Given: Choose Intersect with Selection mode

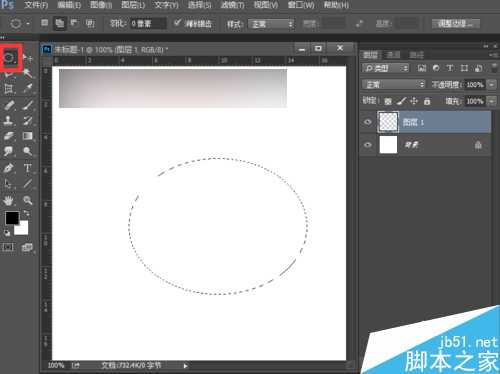Looking at the screenshot, I should click(x=90, y=23).
